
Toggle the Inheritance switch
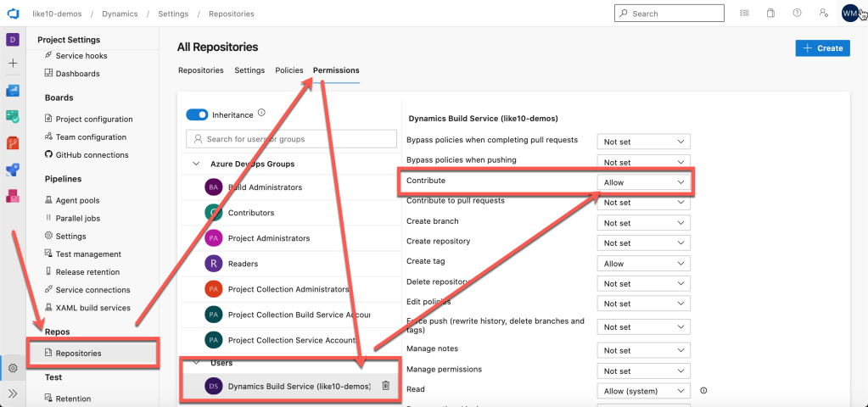[197, 114]
